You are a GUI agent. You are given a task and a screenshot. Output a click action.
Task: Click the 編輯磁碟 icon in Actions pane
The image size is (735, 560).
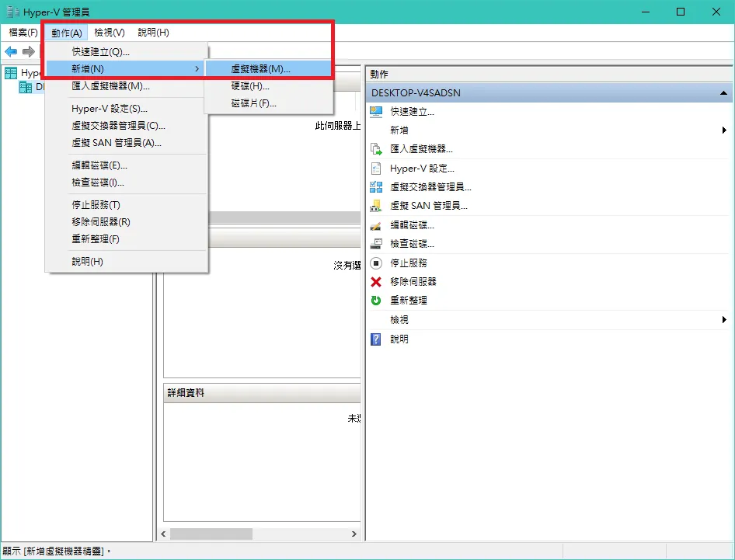point(376,225)
